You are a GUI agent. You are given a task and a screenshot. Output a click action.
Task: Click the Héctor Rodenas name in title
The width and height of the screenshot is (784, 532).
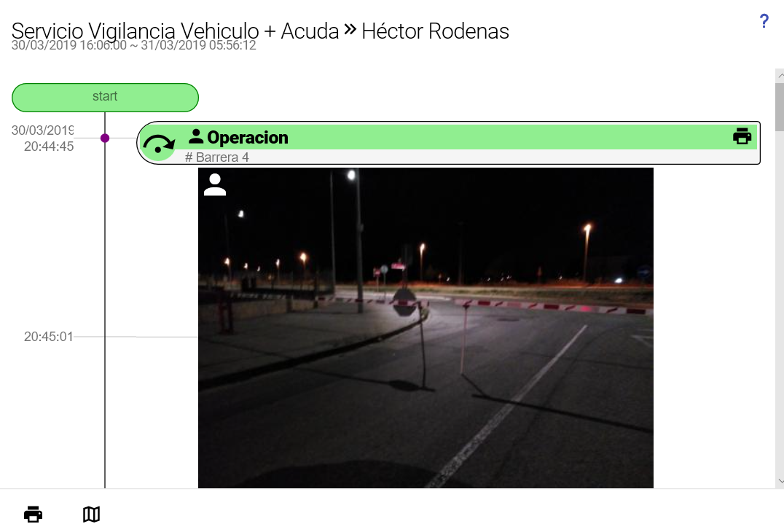(435, 31)
